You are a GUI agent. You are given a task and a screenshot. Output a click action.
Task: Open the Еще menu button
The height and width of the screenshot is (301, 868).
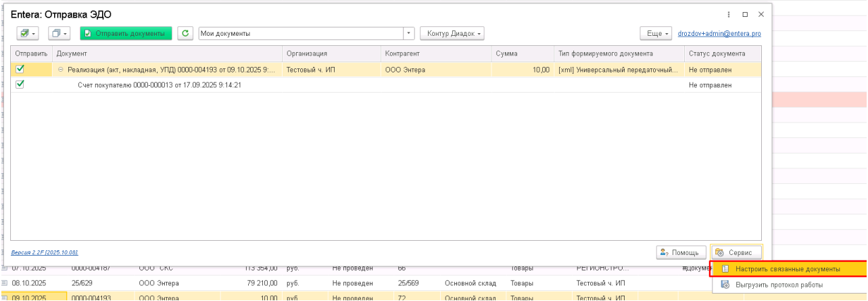click(x=656, y=33)
